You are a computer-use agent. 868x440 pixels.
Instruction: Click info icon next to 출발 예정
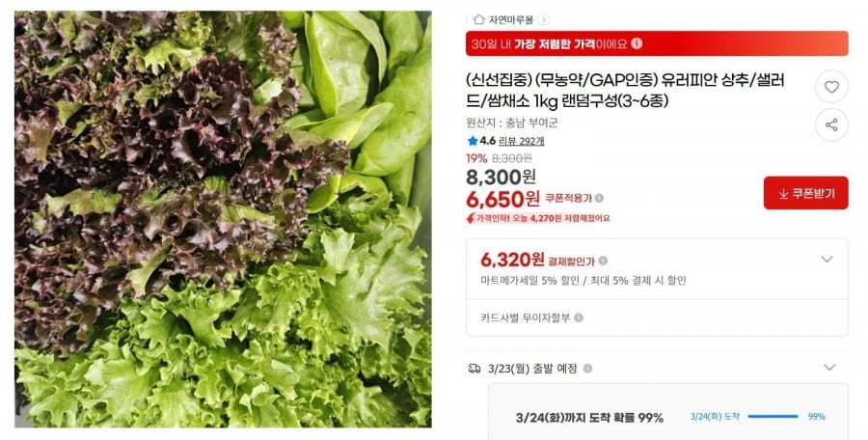[x=587, y=369]
